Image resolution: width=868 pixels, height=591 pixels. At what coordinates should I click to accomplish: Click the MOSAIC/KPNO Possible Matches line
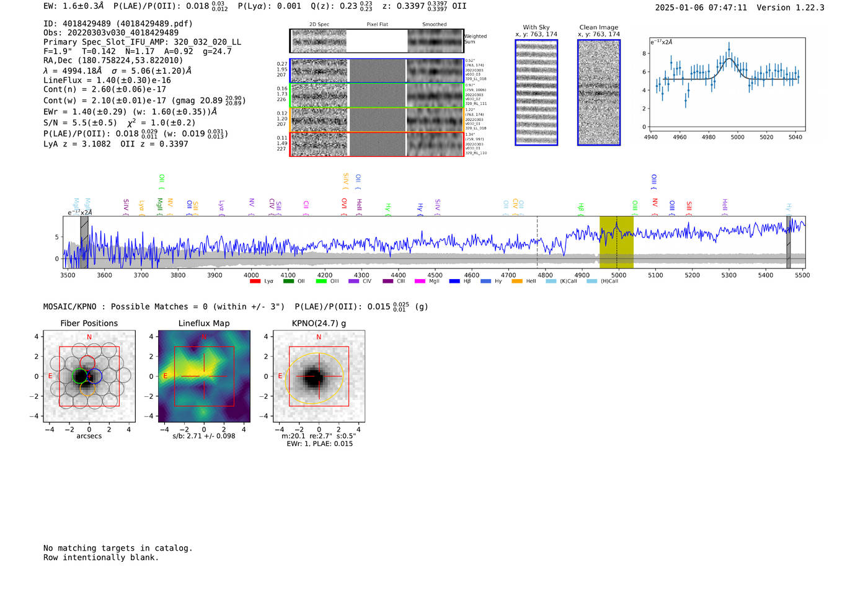(236, 306)
